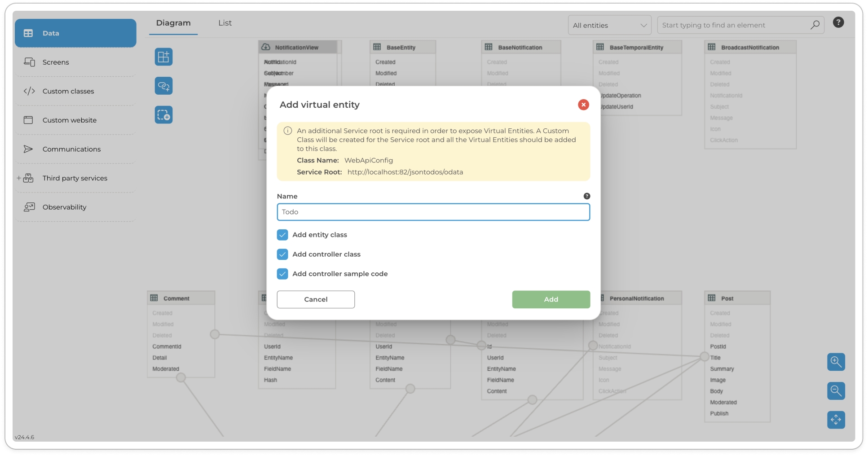Click the search magnifier icon

point(815,25)
